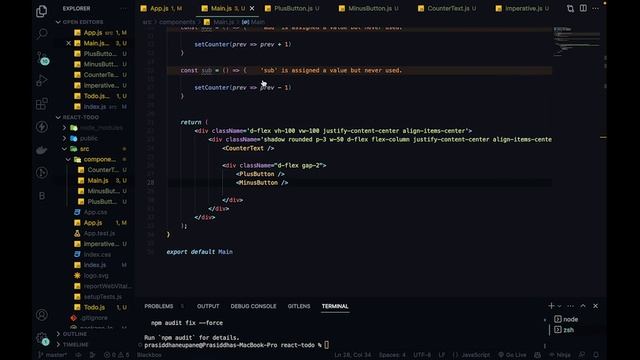Open the GitLens panel tab
This screenshot has height=360, width=640.
click(x=299, y=306)
